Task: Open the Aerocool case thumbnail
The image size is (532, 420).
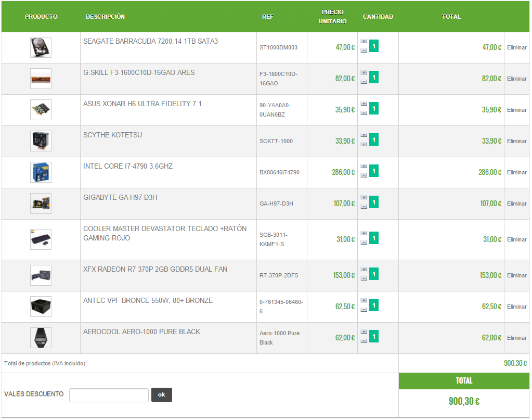Action: [41, 338]
